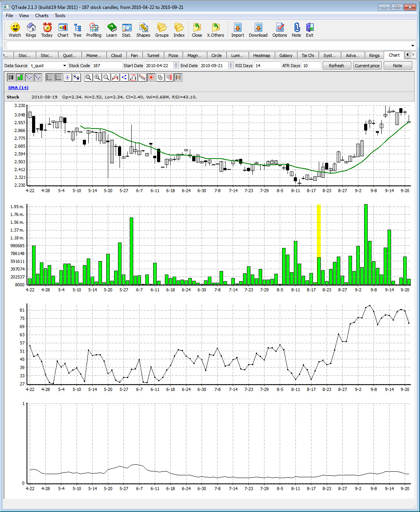The image size is (420, 512).
Task: Click the Zoom In magnifier icon
Action: point(97,77)
